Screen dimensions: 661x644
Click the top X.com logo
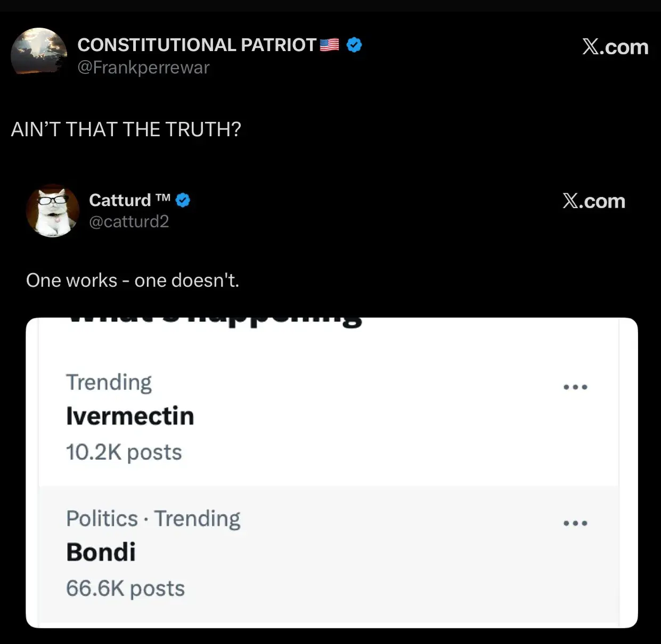coord(615,47)
